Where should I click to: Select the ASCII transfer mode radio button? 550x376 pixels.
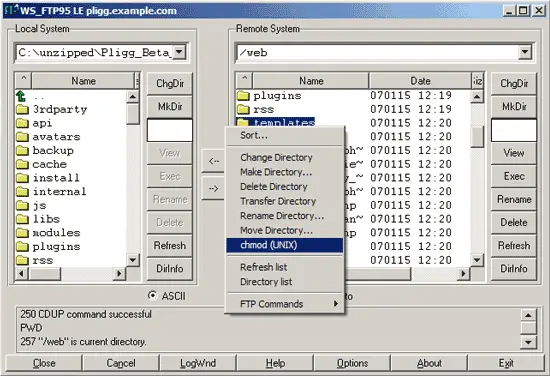[x=153, y=296]
